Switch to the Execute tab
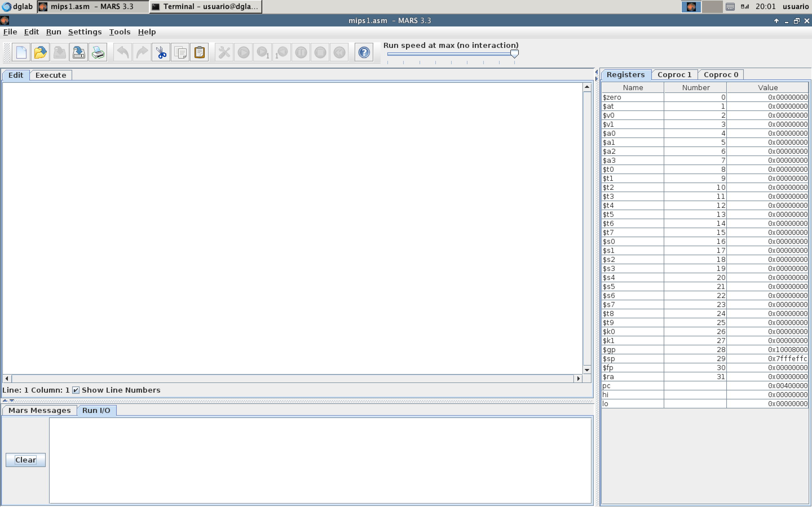This screenshot has height=507, width=812. [x=51, y=75]
